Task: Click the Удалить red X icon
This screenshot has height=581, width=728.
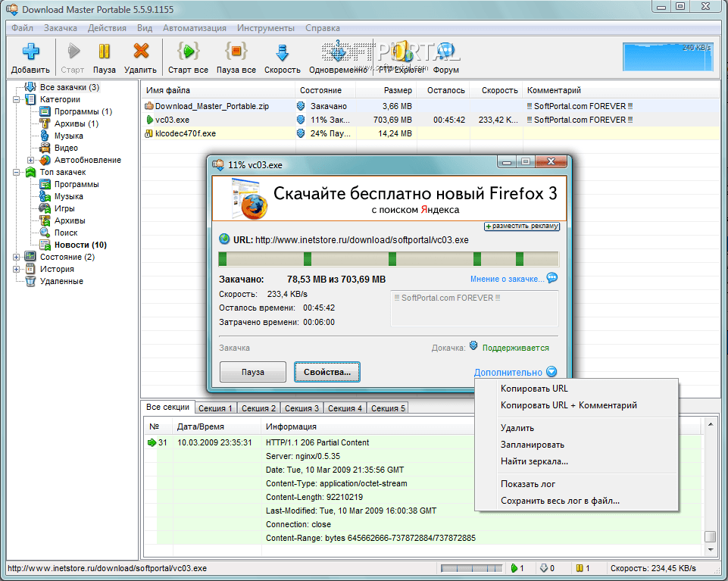Action: 141,51
